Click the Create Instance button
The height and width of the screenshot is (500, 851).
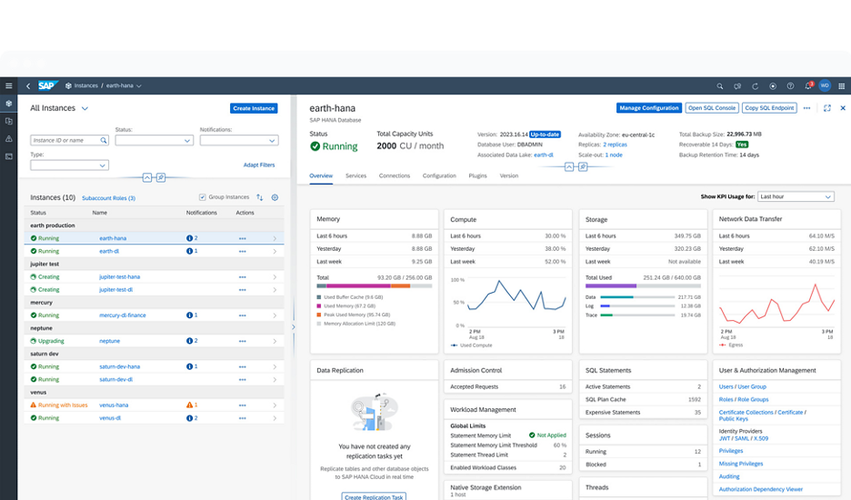coord(253,109)
